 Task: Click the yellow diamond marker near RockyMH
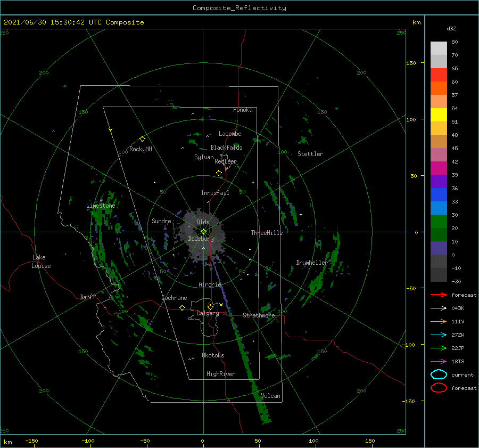142,139
